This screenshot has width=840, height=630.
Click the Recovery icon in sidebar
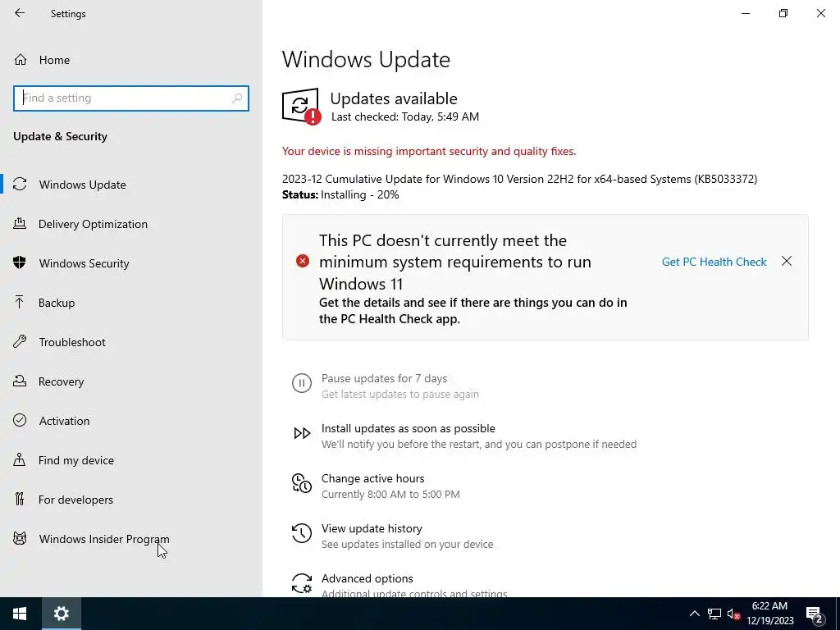[x=20, y=381]
